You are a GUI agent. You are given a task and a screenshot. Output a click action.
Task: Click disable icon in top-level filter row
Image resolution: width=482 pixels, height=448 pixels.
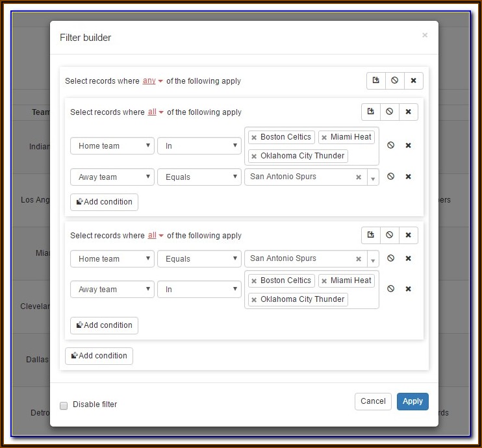click(394, 81)
